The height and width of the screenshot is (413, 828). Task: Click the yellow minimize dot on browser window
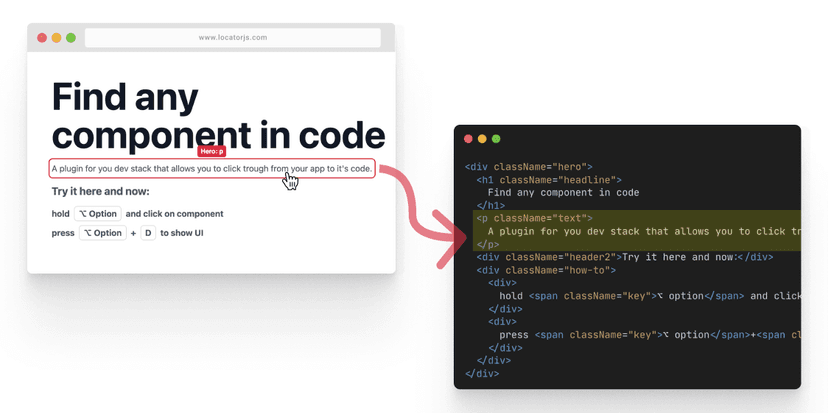pyautogui.click(x=56, y=38)
